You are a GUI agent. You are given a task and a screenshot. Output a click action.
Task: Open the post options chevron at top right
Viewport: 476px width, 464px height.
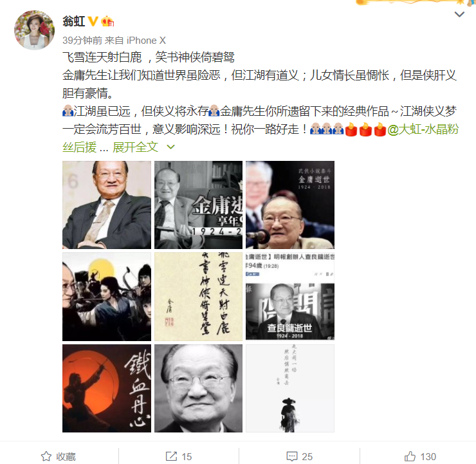pos(459,14)
